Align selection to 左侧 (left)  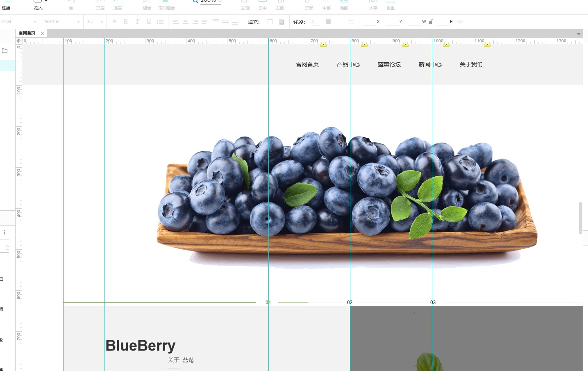pyautogui.click(x=245, y=5)
